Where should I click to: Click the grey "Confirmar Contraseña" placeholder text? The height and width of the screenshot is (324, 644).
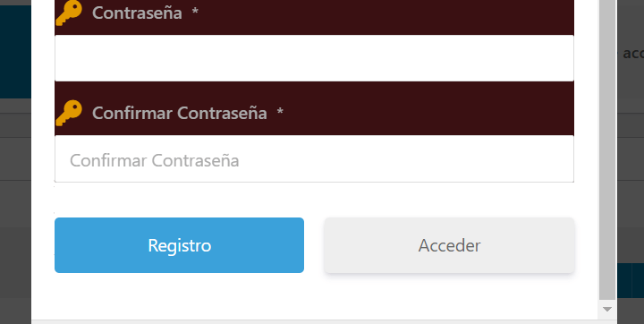pos(155,160)
